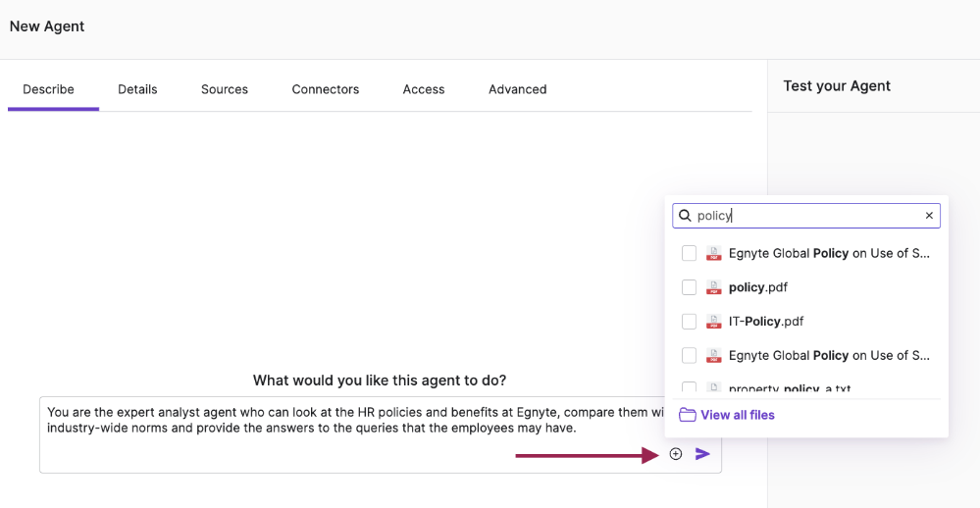Tick checkbox for policy.pdf

click(x=689, y=287)
